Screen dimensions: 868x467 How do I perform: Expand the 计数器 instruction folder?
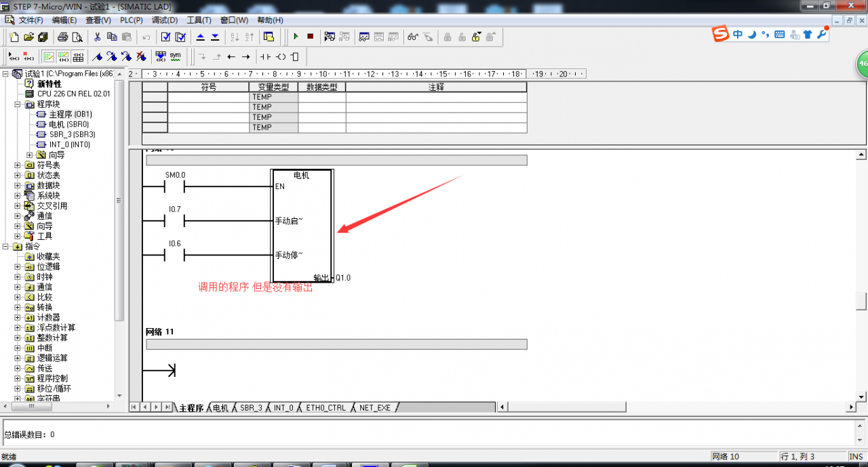coord(18,318)
